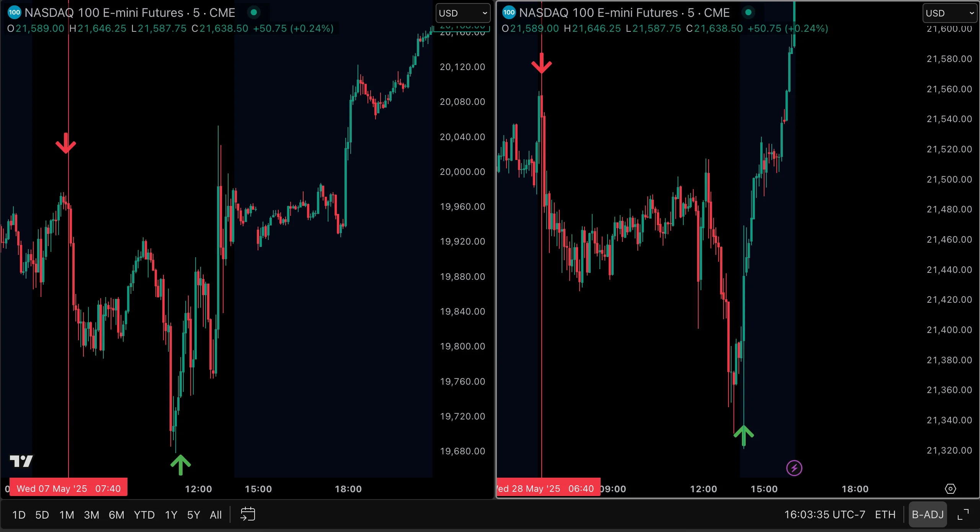
Task: Click the green realtime data dot on right chart
Action: (x=748, y=13)
